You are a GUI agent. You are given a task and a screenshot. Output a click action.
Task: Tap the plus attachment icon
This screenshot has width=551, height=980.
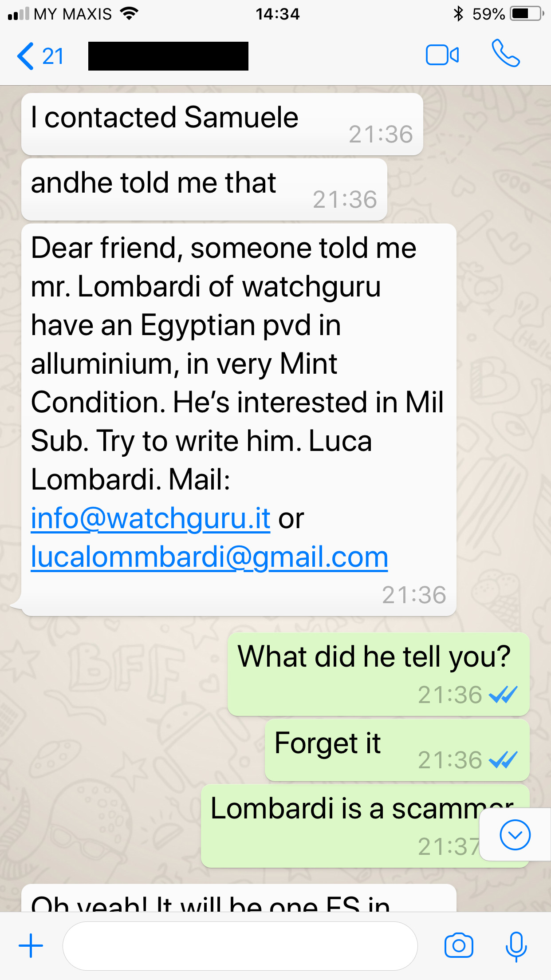(31, 946)
